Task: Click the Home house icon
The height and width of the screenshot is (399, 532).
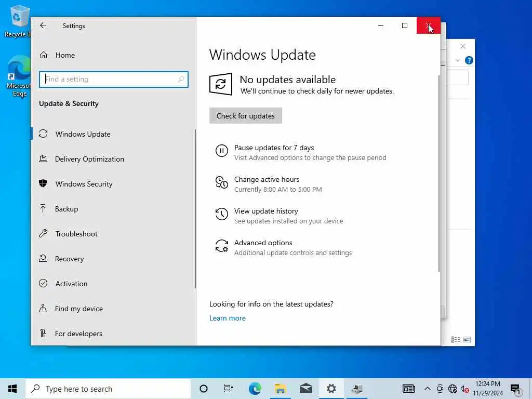Action: point(44,55)
